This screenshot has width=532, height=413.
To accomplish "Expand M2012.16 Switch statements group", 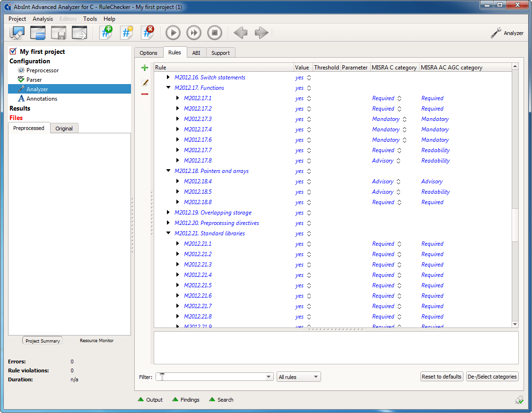I will coord(168,77).
